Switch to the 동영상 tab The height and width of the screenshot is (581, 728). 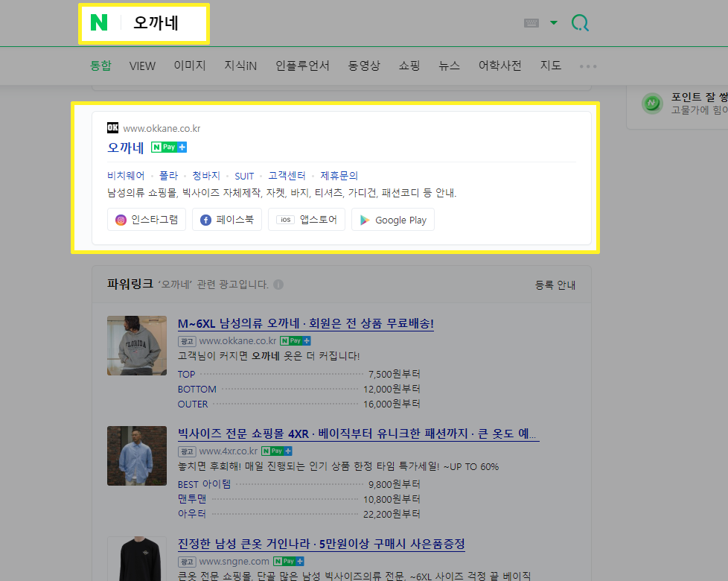364,66
